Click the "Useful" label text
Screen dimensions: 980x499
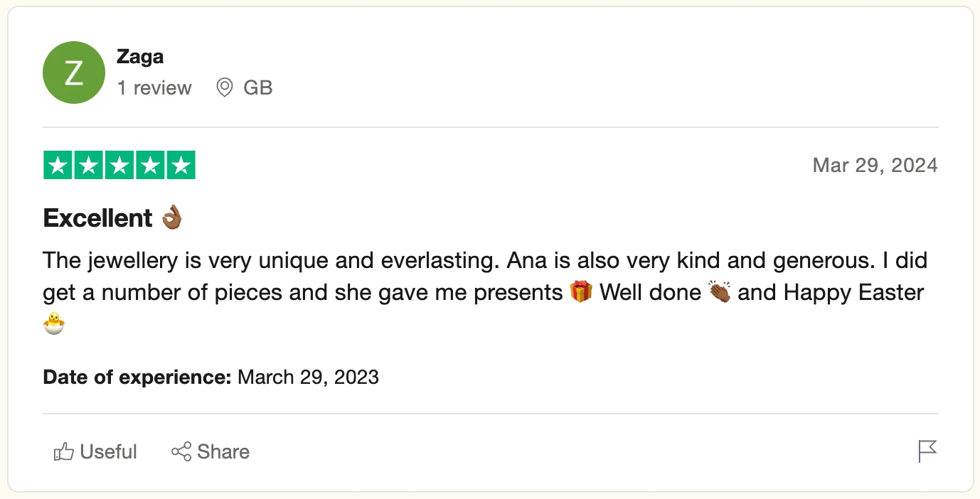(x=108, y=452)
